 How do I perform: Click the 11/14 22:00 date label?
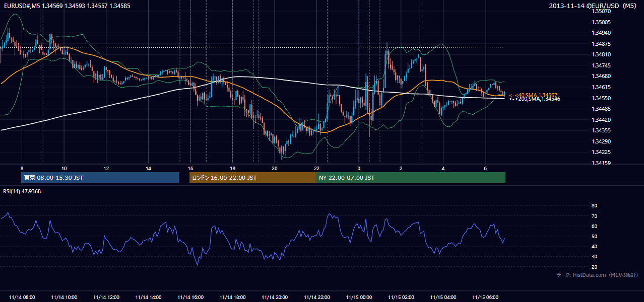point(317,297)
